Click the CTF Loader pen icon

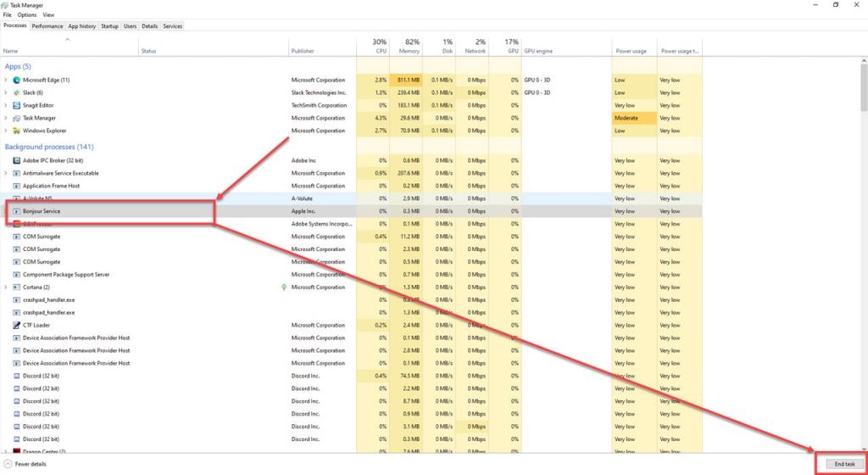pos(17,326)
